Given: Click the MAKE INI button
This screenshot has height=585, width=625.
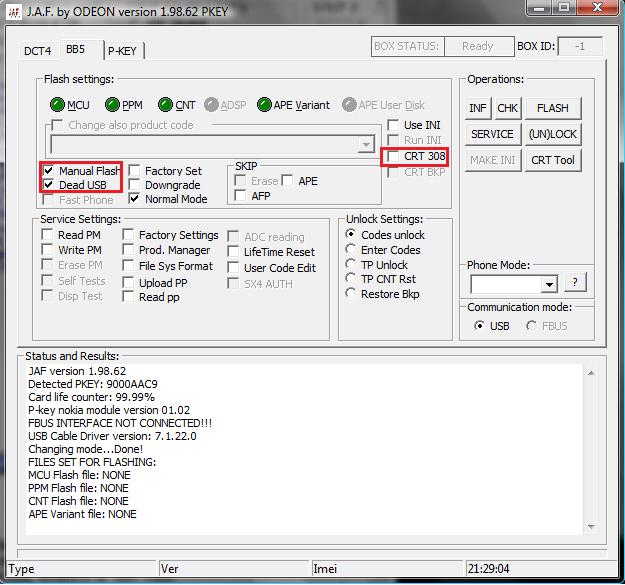Looking at the screenshot, I should (x=493, y=160).
